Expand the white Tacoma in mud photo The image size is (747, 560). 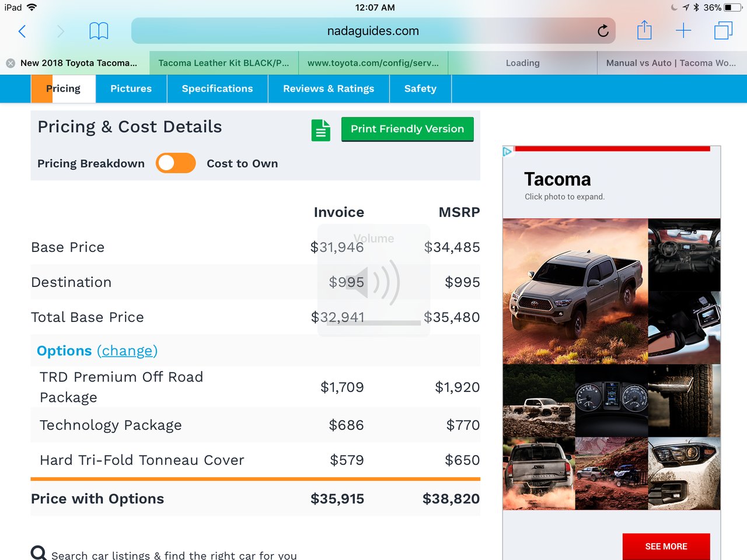coord(539,401)
